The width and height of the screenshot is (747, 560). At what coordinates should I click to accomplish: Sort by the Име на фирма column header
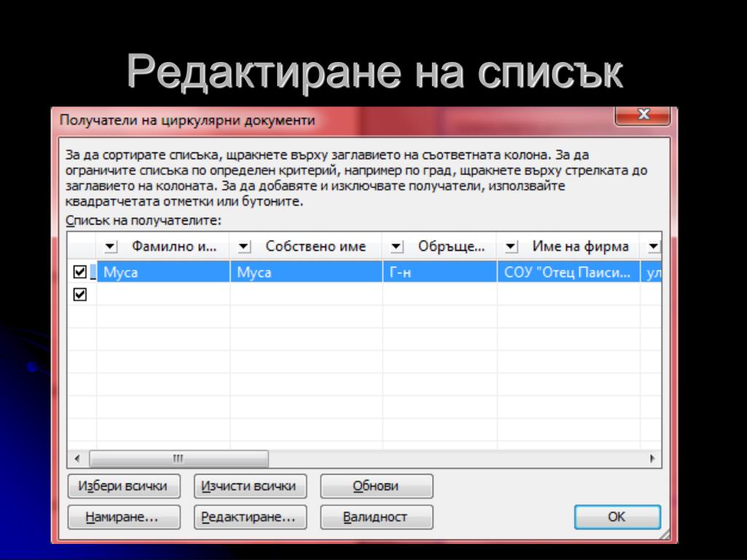coord(580,246)
